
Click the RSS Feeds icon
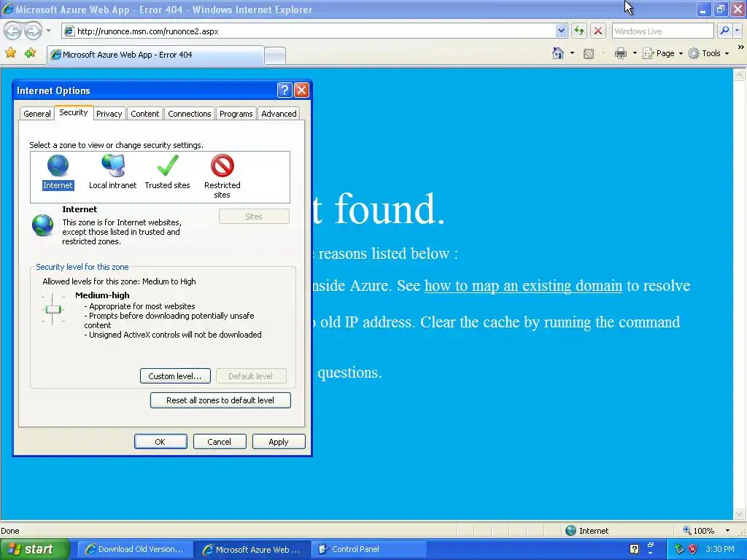point(589,54)
